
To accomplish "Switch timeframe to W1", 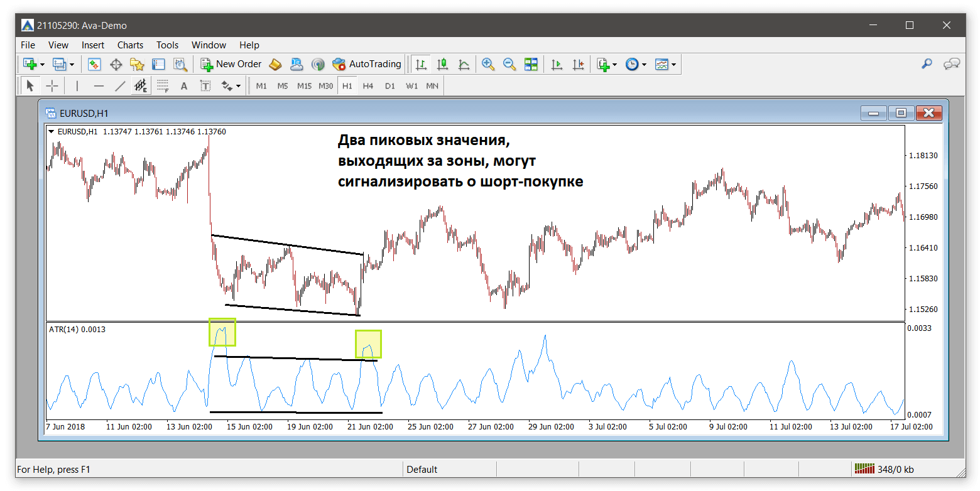I will coord(411,86).
